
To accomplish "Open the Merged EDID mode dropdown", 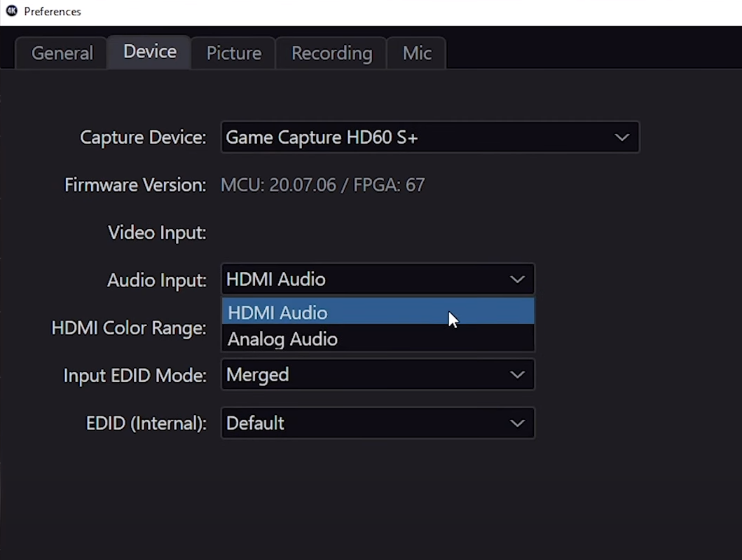I will [x=364, y=375].
